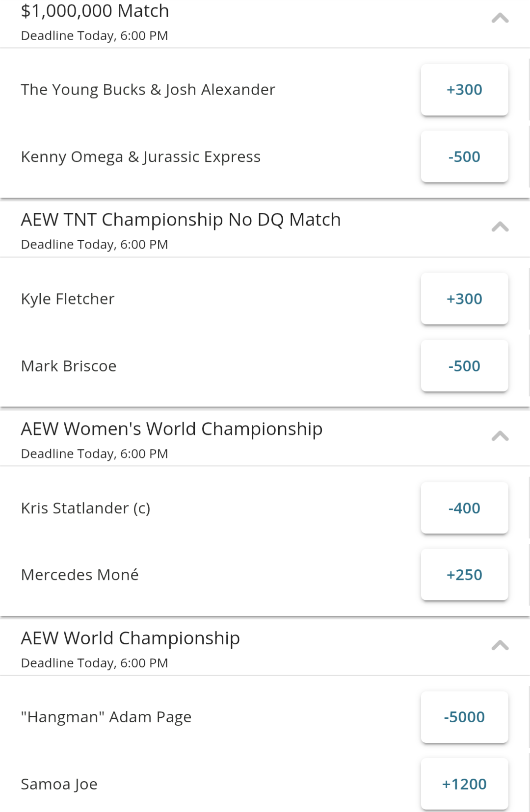Collapse the AEW TNT Championship section
This screenshot has width=530, height=812.
pyautogui.click(x=500, y=227)
